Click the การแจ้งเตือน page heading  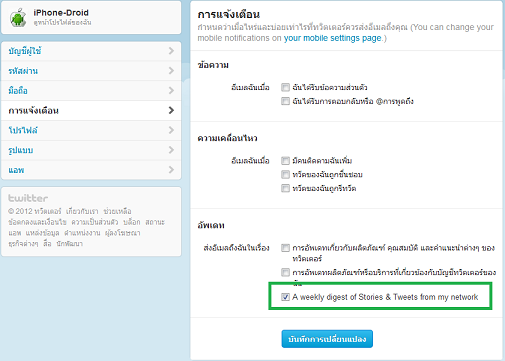(229, 14)
